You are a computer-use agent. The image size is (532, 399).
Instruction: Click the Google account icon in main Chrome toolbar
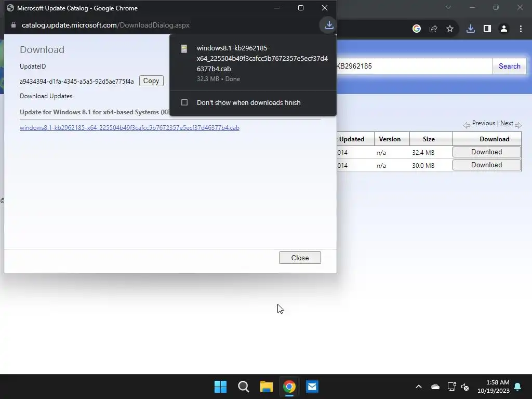[x=417, y=29]
